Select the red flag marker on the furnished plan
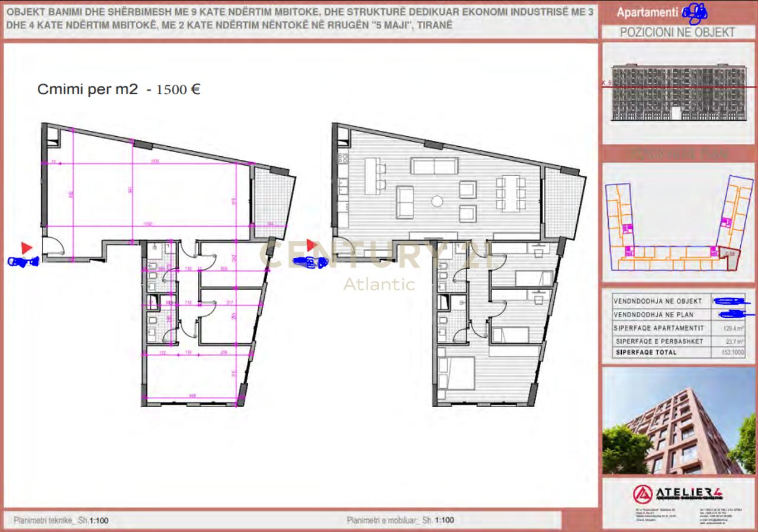The width and height of the screenshot is (758, 532). [312, 244]
